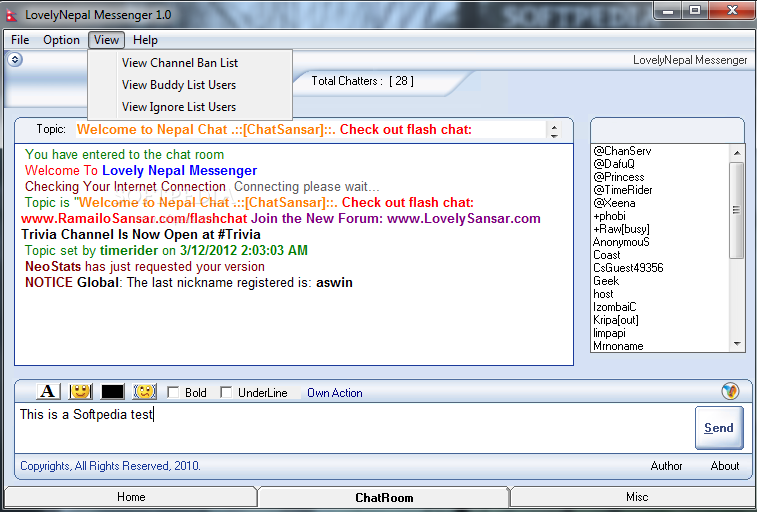Click the 'Trivia Channel Is Now Open' line
The height and width of the screenshot is (512, 757).
[x=141, y=235]
